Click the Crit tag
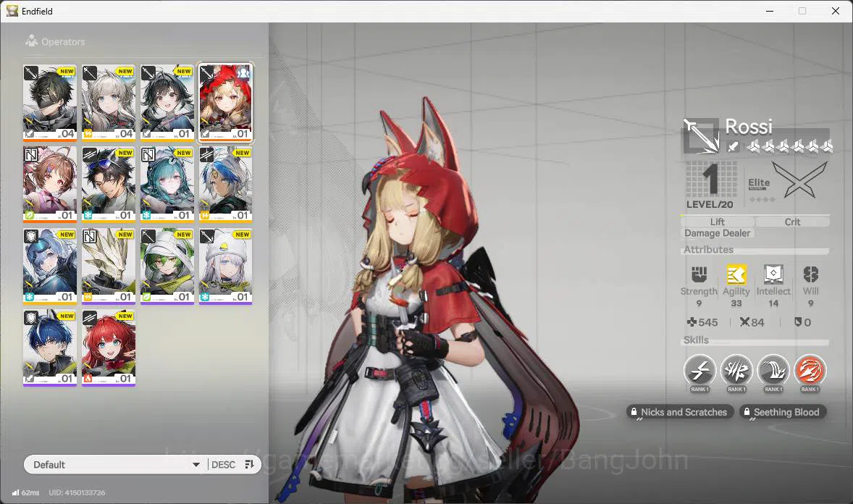The height and width of the screenshot is (504, 853). [x=792, y=222]
